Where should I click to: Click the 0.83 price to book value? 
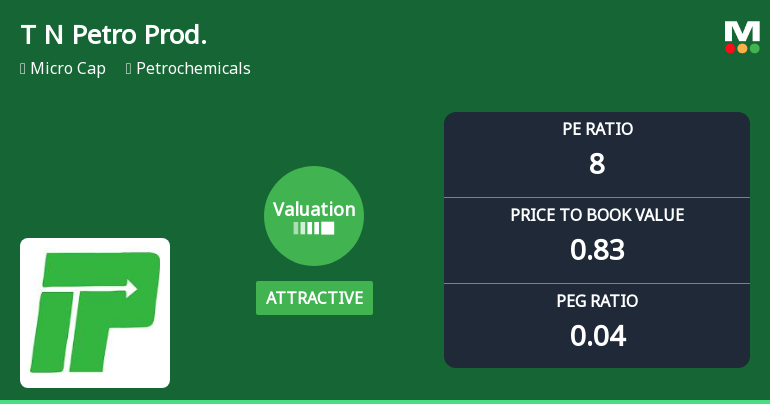597,249
